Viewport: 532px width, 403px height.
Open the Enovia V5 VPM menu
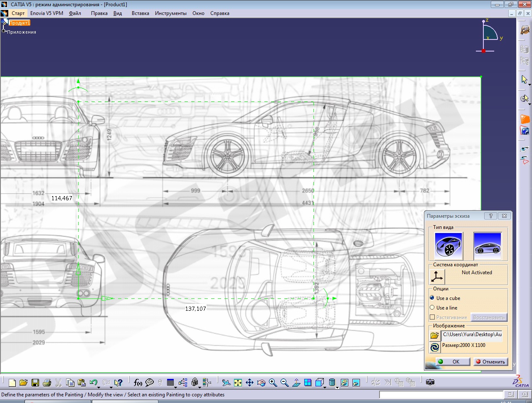pyautogui.click(x=47, y=13)
